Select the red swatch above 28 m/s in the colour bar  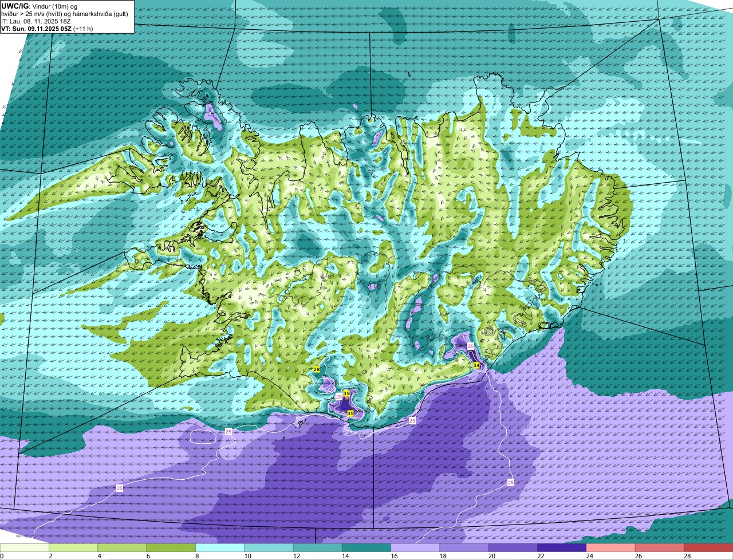(x=708, y=547)
